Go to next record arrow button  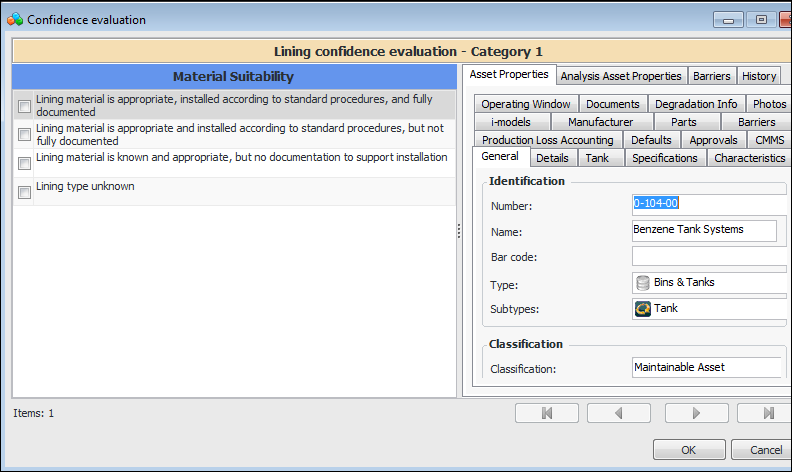coord(696,413)
